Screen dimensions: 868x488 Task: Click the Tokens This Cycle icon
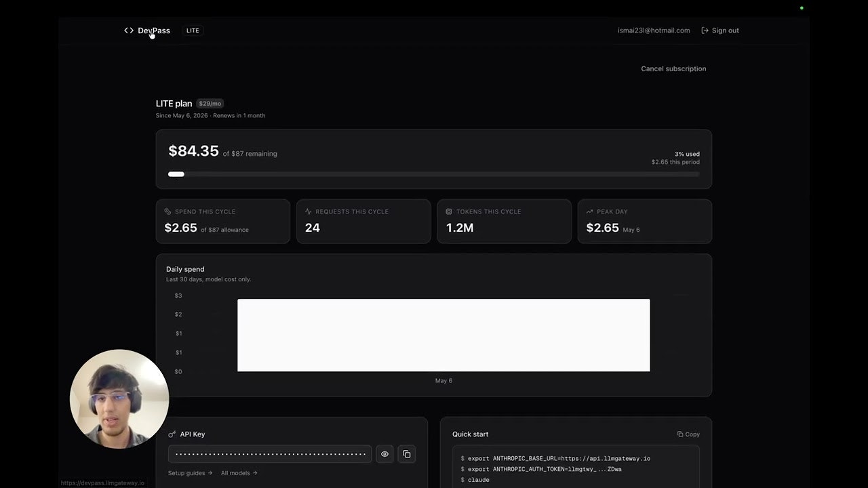(449, 211)
